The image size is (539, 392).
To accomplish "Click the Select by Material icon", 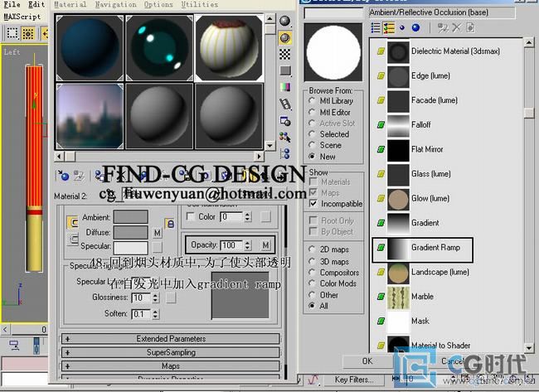I will [x=285, y=137].
